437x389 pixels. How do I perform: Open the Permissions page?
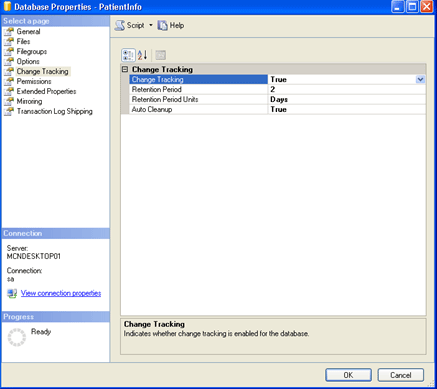34,81
